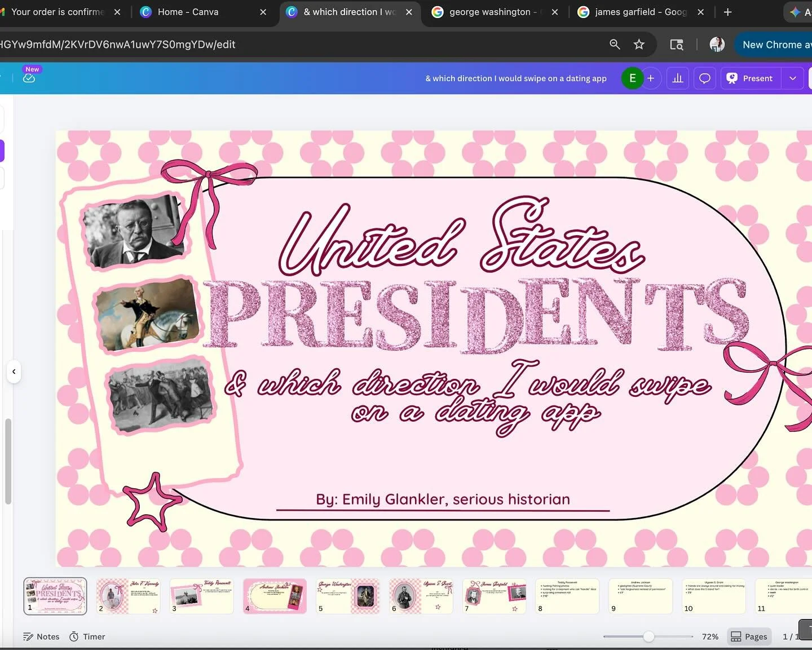Open the Present options dropdown chevron
812x650 pixels.
pos(793,78)
